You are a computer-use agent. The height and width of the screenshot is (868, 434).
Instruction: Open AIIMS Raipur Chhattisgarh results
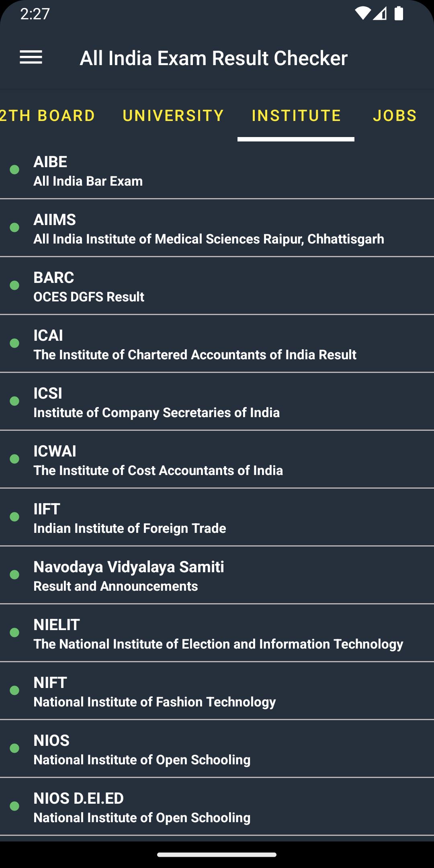(x=217, y=228)
